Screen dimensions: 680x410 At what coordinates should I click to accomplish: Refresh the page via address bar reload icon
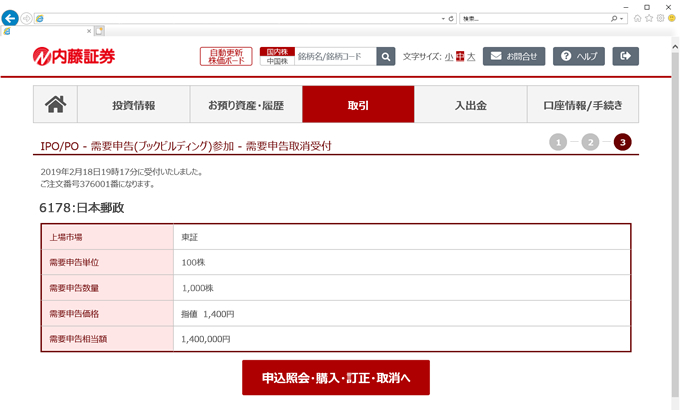click(x=451, y=19)
